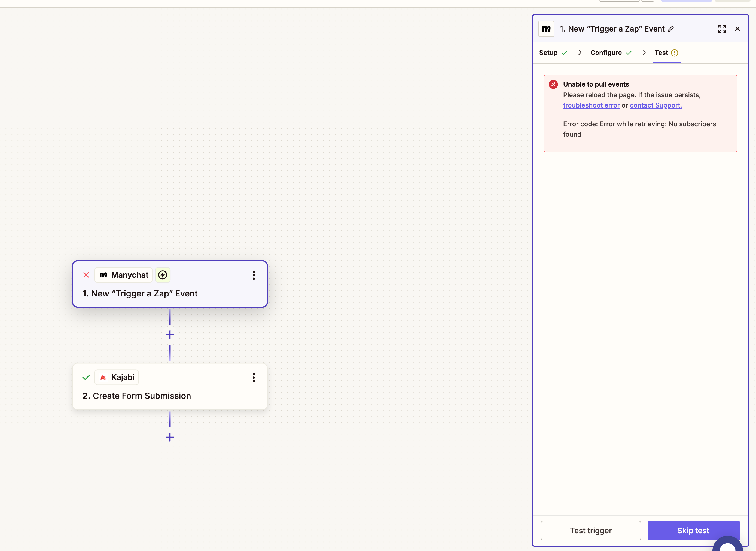This screenshot has height=551, width=756.
Task: Click the chevron between Setup and Configure
Action: click(x=580, y=52)
